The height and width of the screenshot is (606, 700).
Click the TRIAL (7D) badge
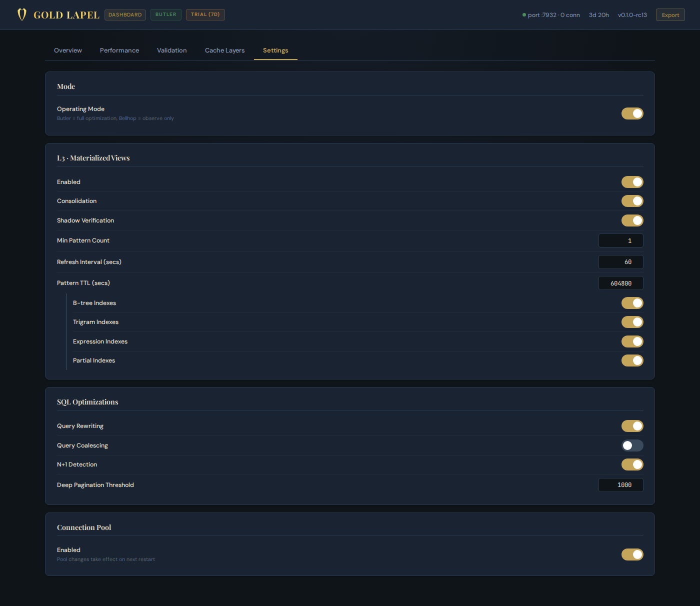point(205,14)
